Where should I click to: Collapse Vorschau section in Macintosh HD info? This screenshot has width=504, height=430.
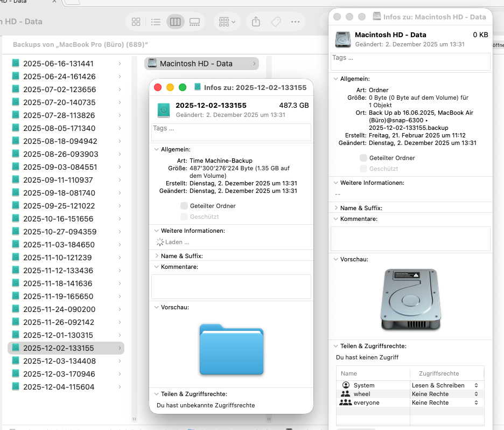point(336,259)
